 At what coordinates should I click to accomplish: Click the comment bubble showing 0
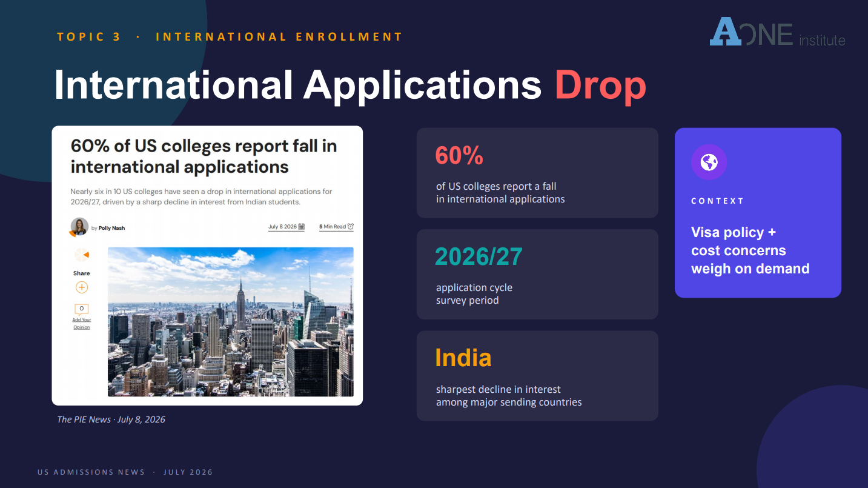pyautogui.click(x=82, y=309)
